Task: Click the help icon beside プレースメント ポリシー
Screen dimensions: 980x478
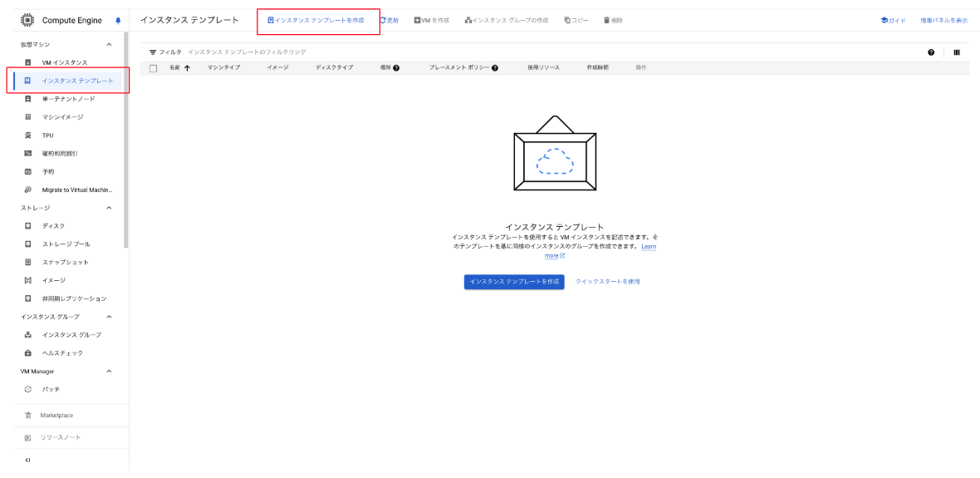Action: pyautogui.click(x=495, y=67)
